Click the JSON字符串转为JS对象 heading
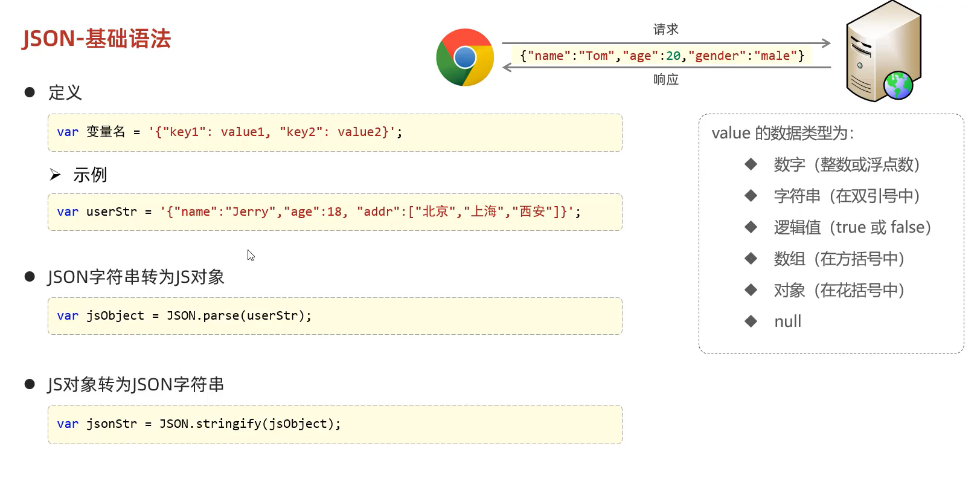 (x=136, y=277)
